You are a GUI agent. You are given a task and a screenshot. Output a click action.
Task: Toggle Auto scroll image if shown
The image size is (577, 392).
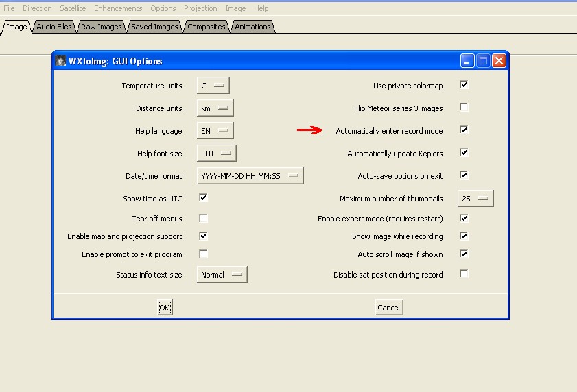click(x=464, y=254)
